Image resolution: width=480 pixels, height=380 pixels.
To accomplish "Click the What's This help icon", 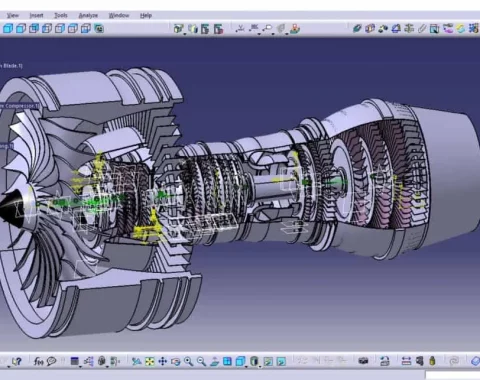I will pos(16,361).
